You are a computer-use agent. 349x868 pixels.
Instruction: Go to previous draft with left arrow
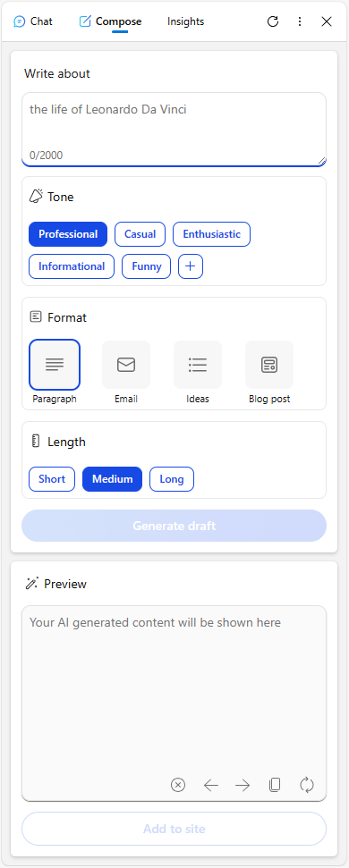tap(210, 785)
